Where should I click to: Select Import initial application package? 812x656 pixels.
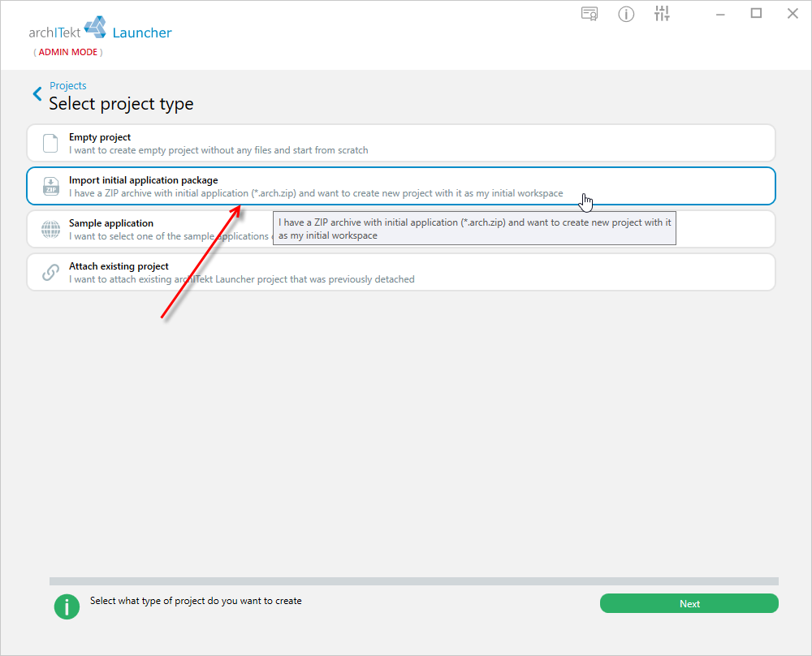point(401,186)
